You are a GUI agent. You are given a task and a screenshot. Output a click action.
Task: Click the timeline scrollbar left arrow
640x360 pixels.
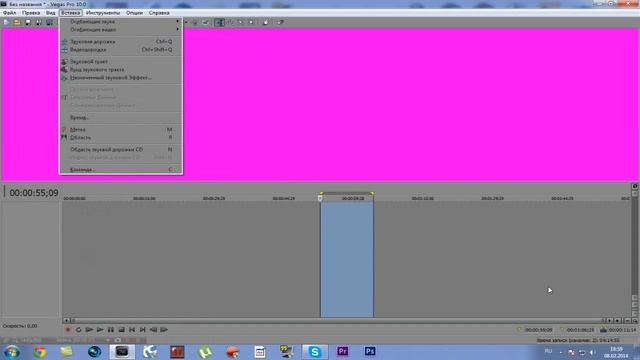click(x=66, y=321)
